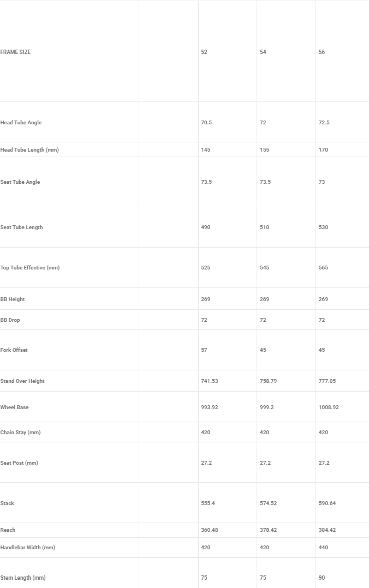Click the Seat Post (mm) label
Image resolution: width=369 pixels, height=588 pixels.
coord(19,463)
